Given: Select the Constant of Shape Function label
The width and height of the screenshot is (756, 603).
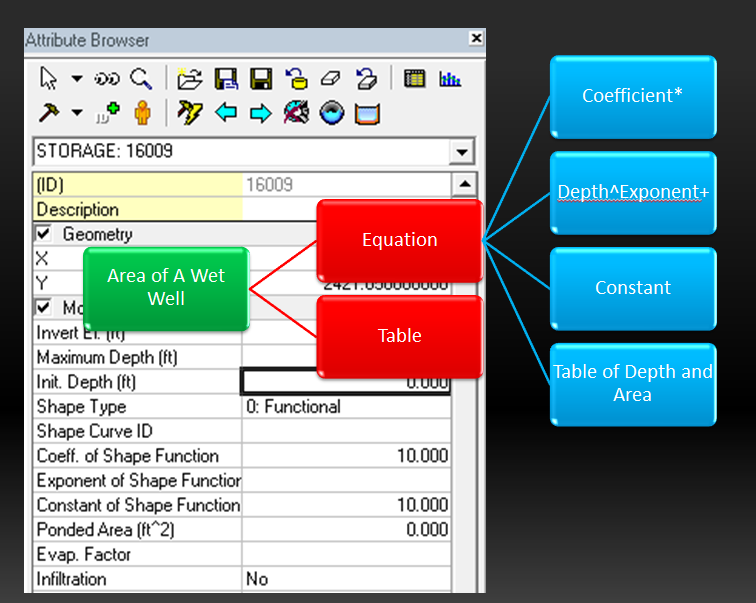Looking at the screenshot, I should coord(138,505).
